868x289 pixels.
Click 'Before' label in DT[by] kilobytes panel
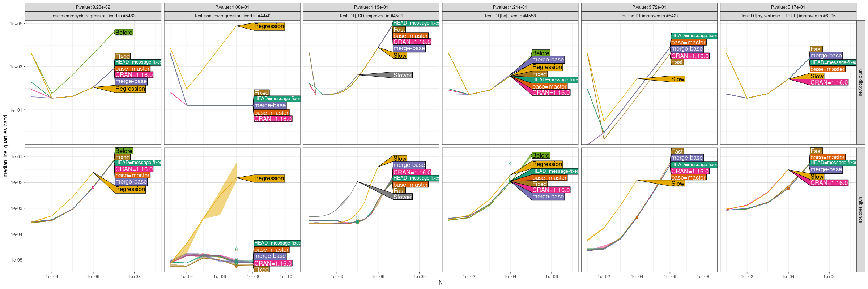click(541, 53)
